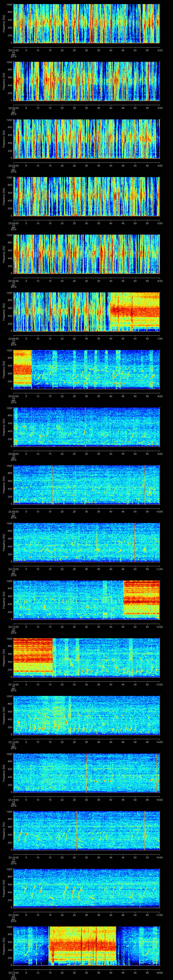Select the 22:13:00 start time label
This screenshot has height=980, width=173.
[13, 742]
